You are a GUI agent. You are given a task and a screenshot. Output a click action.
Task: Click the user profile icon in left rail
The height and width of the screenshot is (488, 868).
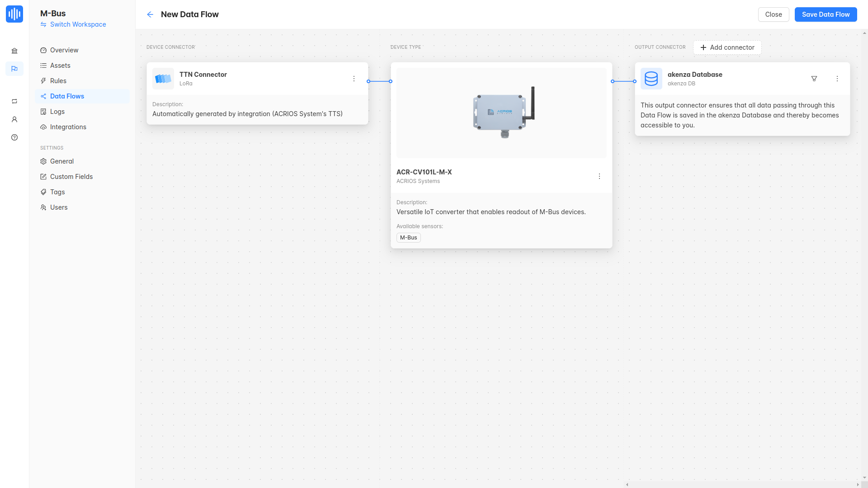click(14, 119)
